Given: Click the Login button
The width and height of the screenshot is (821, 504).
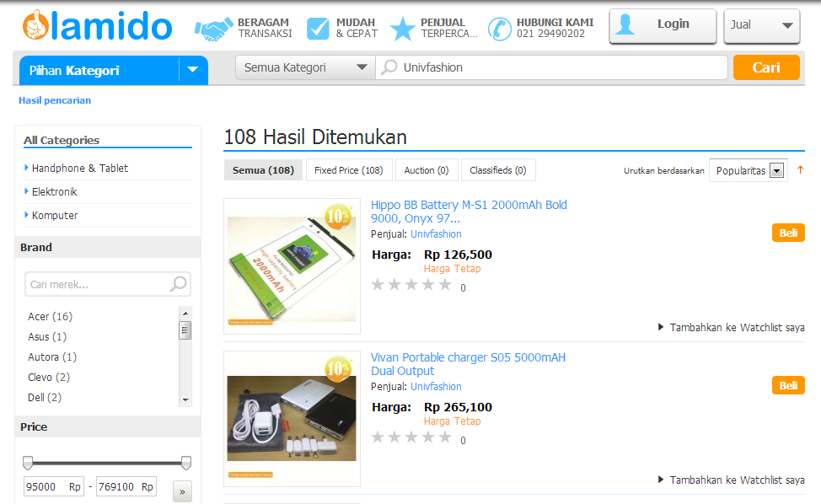Looking at the screenshot, I should coord(663,25).
